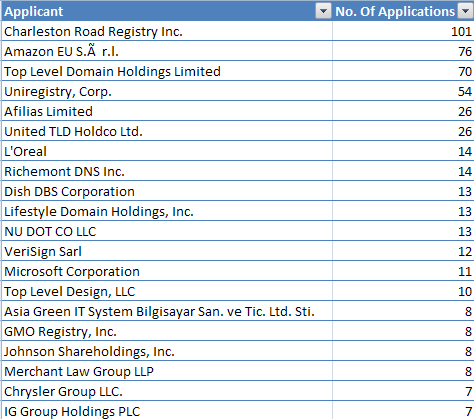
Task: Select cell Charleston Road Registry Inc.
Action: click(167, 31)
